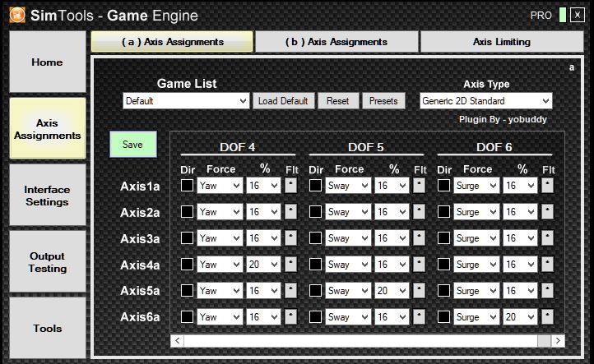Open Output Testing in the sidebar

[48, 262]
